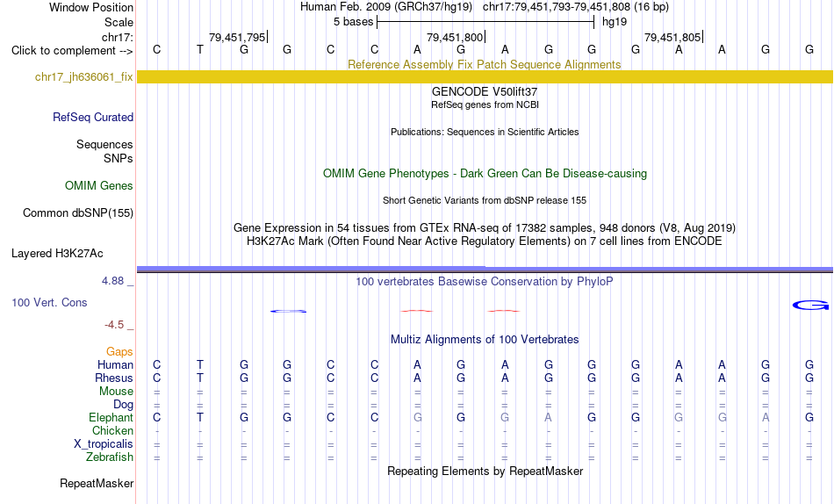834x504 pixels.
Task: Click the chr17: ruler label
Action: (118, 37)
